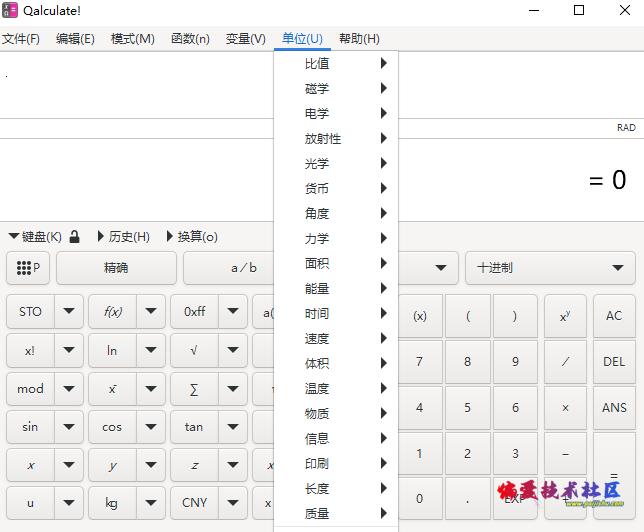
Task: Expand the ∑ dropdown arrow
Action: coord(233,389)
